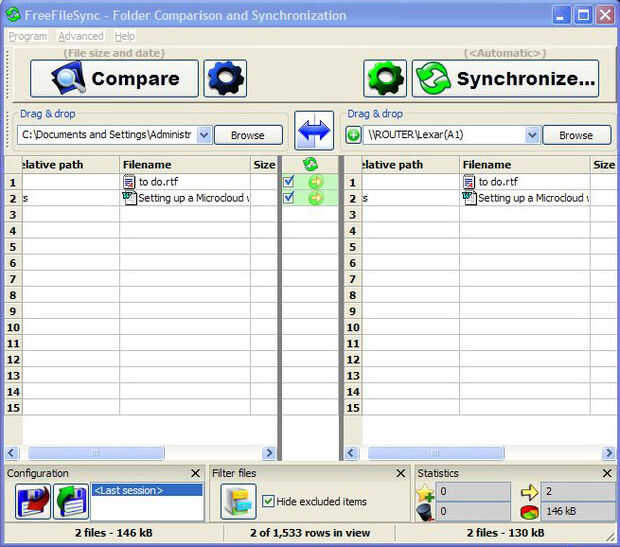Swap sides with blue double arrow

pos(314,131)
